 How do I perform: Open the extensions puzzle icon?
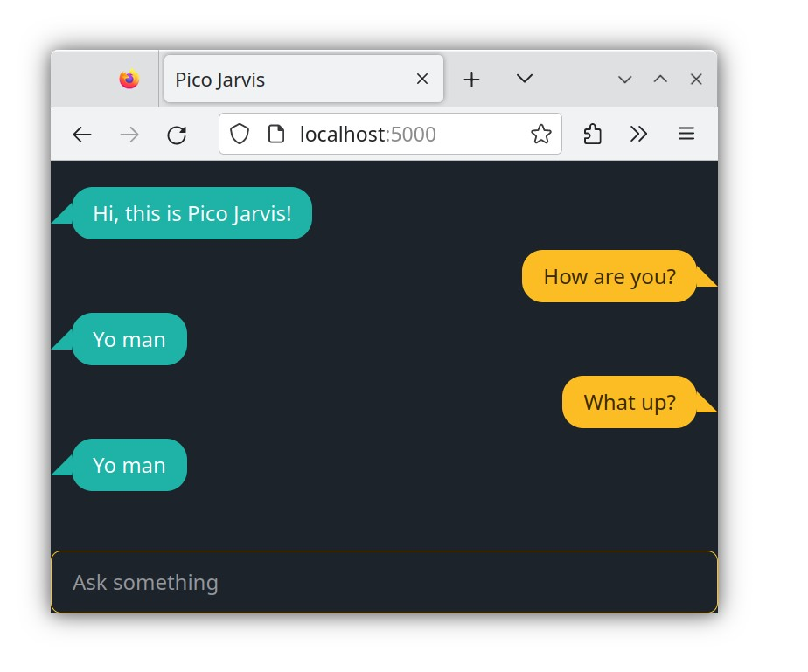point(592,135)
